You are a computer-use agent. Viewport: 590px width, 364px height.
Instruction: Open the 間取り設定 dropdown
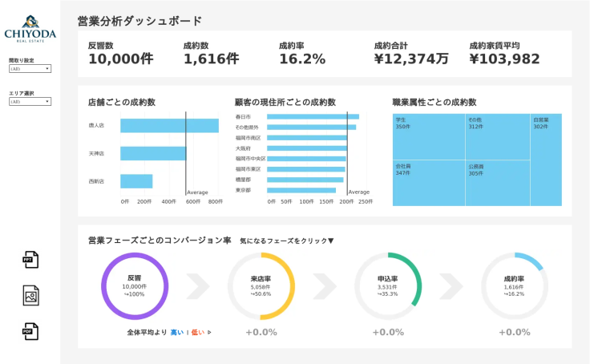(30, 69)
